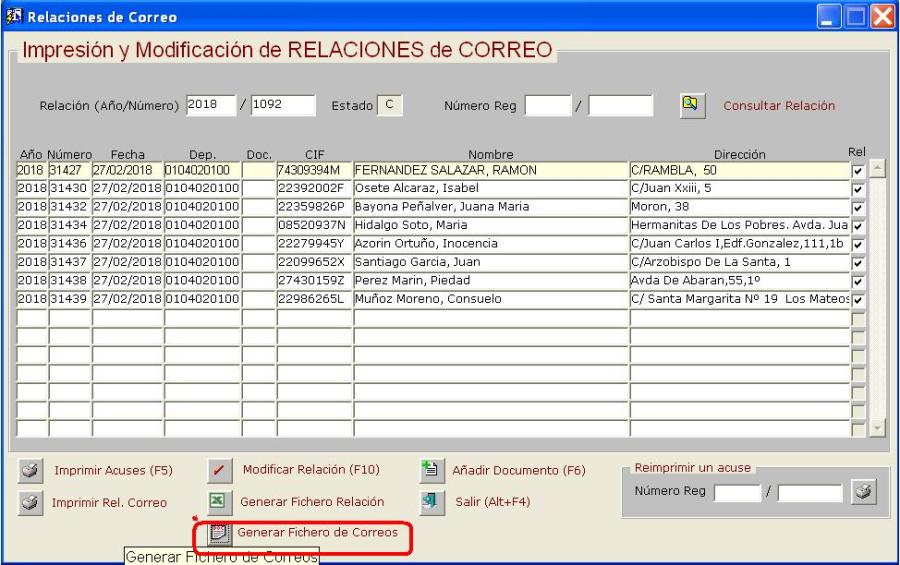Click the Añadir Documento icon
Viewport: 900px width, 565px height.
(x=430, y=469)
